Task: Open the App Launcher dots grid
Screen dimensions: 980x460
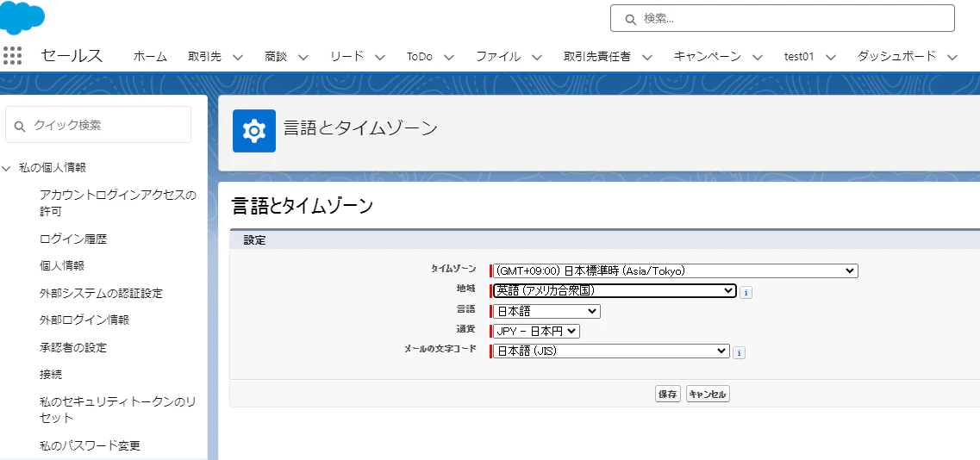Action: [13, 56]
